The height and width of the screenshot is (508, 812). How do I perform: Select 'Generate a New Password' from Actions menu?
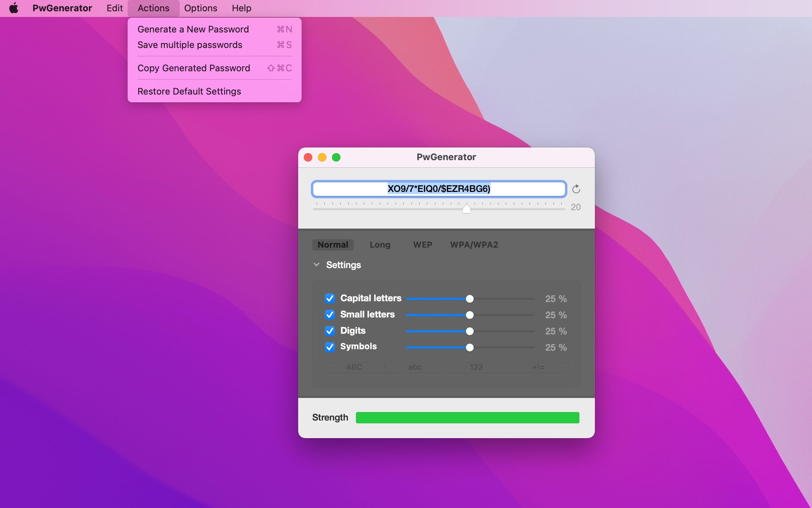click(193, 29)
